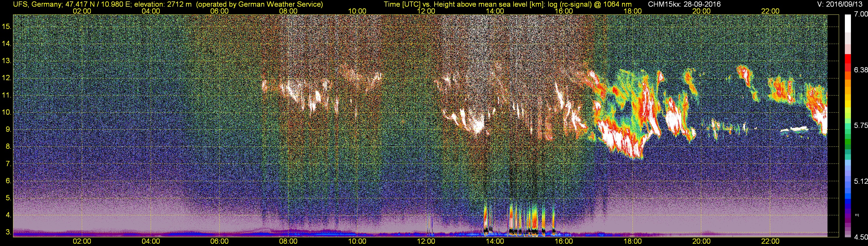The height and width of the screenshot is (246, 868).
Task: Click the '10.' km height axis label
Action: [x=7, y=112]
